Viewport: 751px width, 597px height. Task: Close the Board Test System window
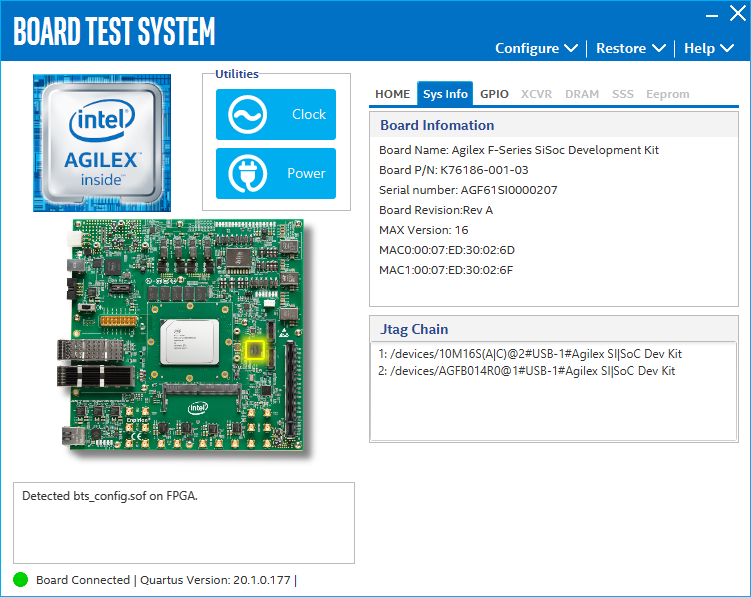coord(738,13)
